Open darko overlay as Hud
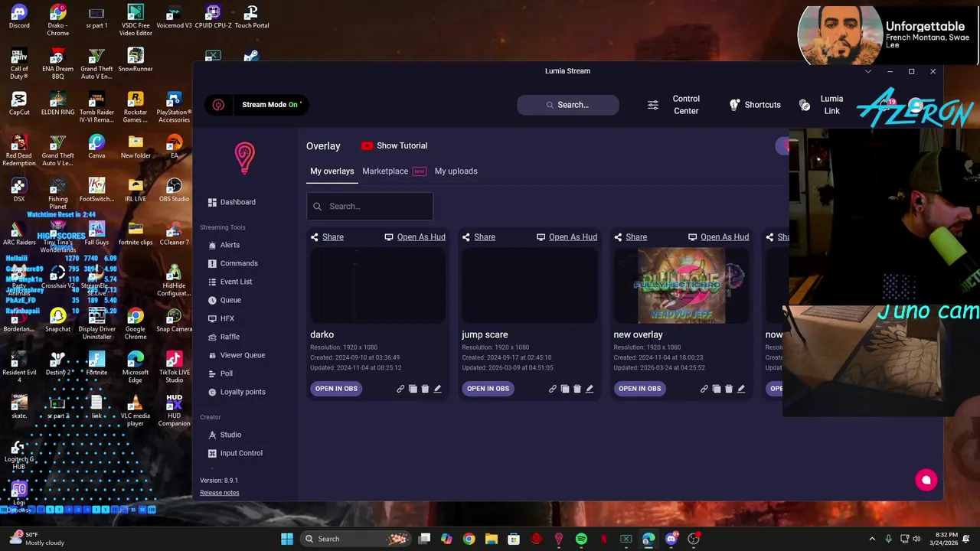This screenshot has height=551, width=980. coord(415,237)
